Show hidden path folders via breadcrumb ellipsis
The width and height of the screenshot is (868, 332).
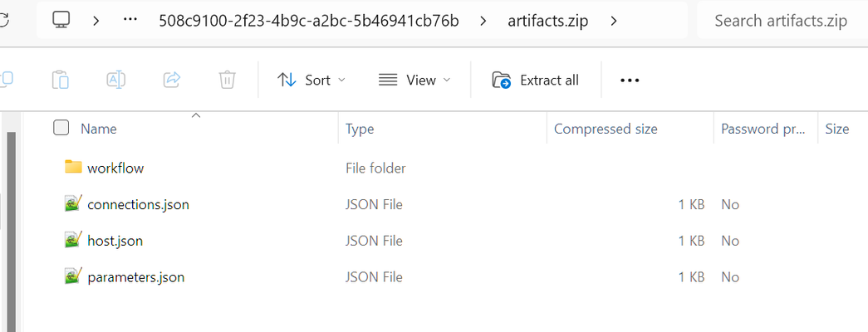point(130,21)
